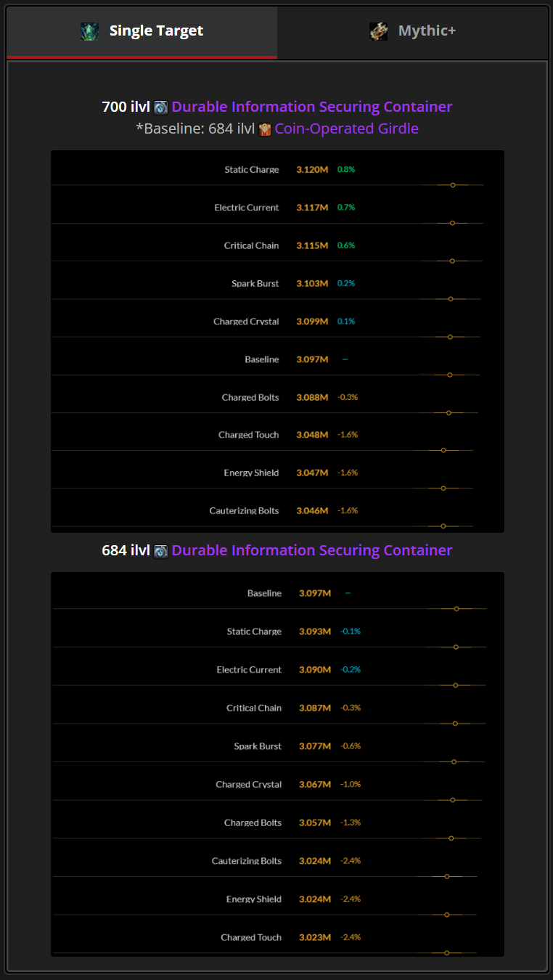
Task: Click the range marker for the 3.023M row
Action: click(447, 952)
